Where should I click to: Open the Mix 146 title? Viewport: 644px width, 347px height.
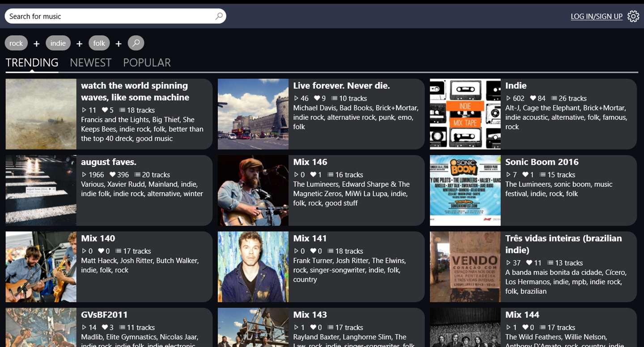tap(310, 162)
